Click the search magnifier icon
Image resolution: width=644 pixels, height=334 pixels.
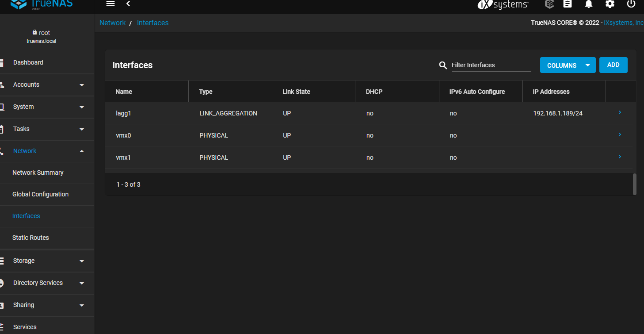[443, 65]
